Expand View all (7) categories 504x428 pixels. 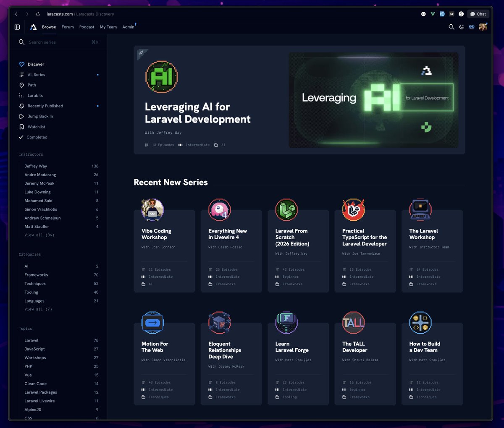[38, 309]
